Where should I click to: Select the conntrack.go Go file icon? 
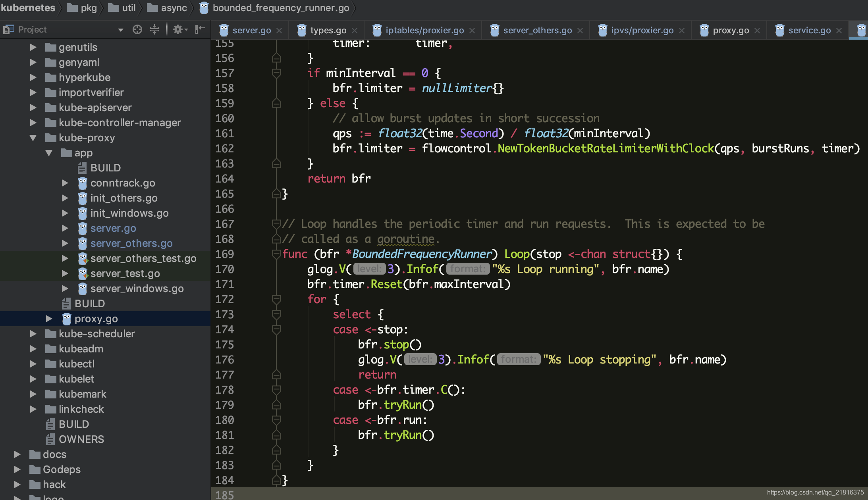tap(82, 183)
